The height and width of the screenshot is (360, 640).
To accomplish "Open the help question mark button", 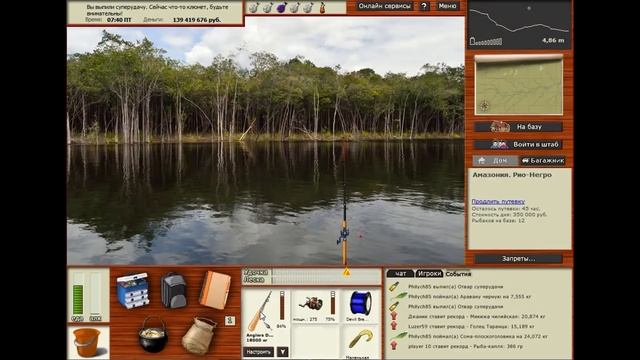I will tap(424, 6).
